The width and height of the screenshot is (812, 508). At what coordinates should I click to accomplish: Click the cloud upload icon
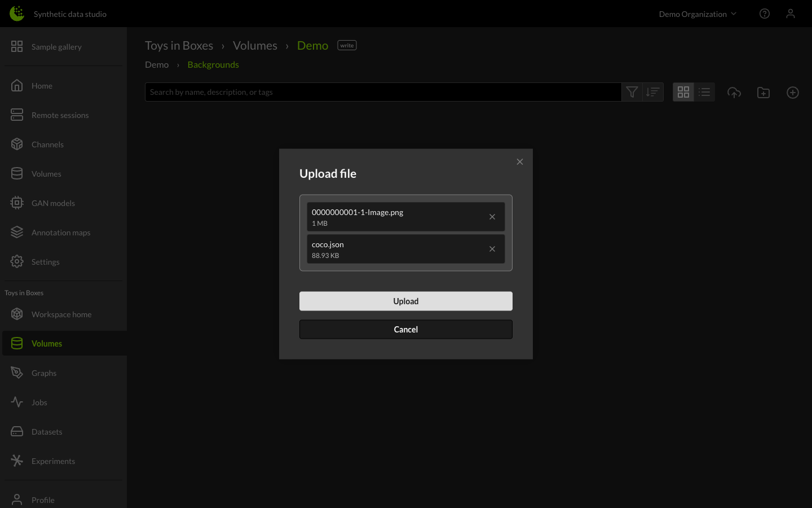[x=734, y=92]
